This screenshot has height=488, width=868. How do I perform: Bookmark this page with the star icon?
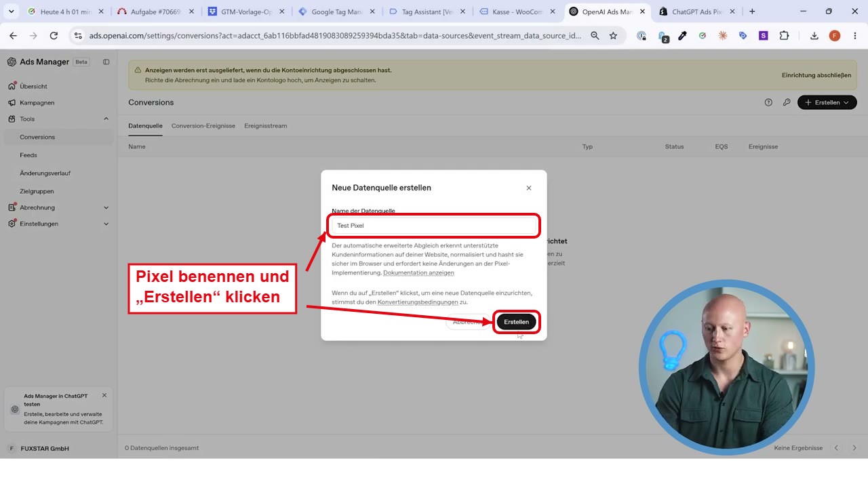pos(613,36)
